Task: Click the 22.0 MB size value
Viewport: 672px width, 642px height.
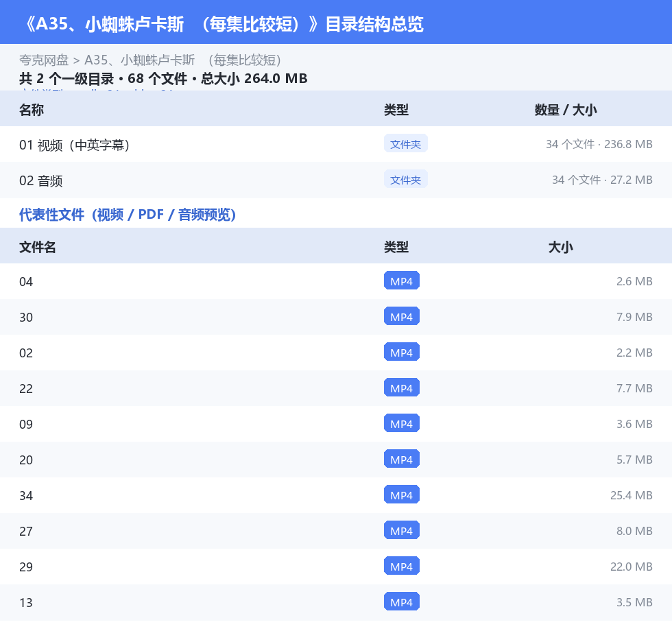Action: 632,567
